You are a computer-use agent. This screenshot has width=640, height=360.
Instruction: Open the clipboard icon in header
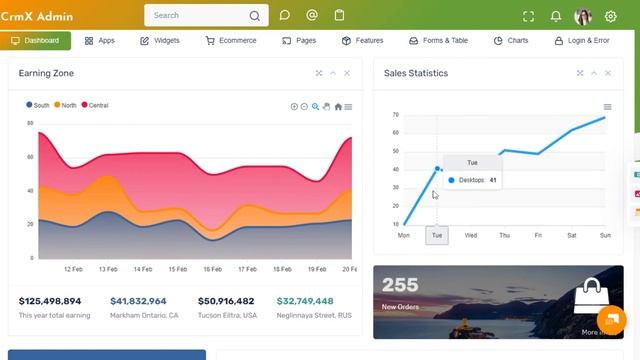[x=339, y=16]
